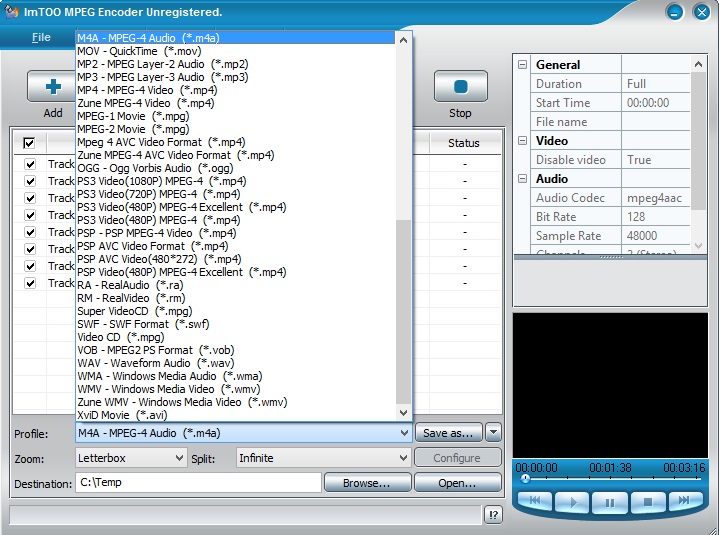Click the Bit Rate value 128

(x=655, y=217)
